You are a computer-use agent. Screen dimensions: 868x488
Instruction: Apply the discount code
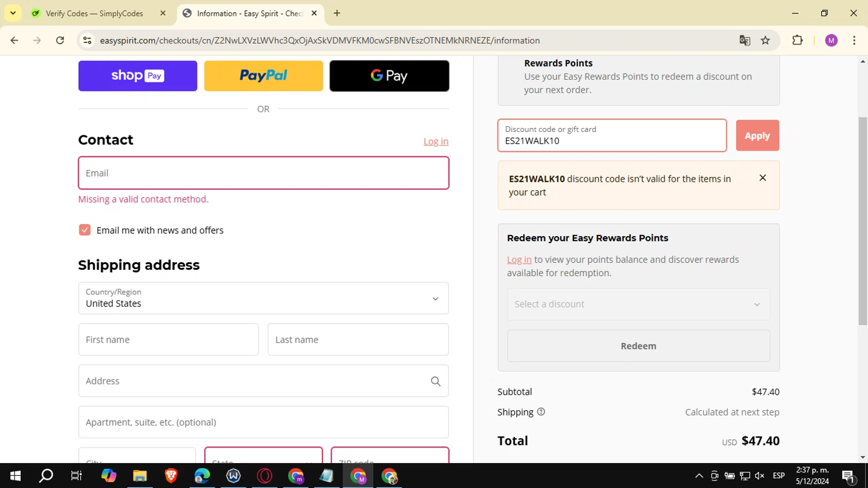point(757,135)
